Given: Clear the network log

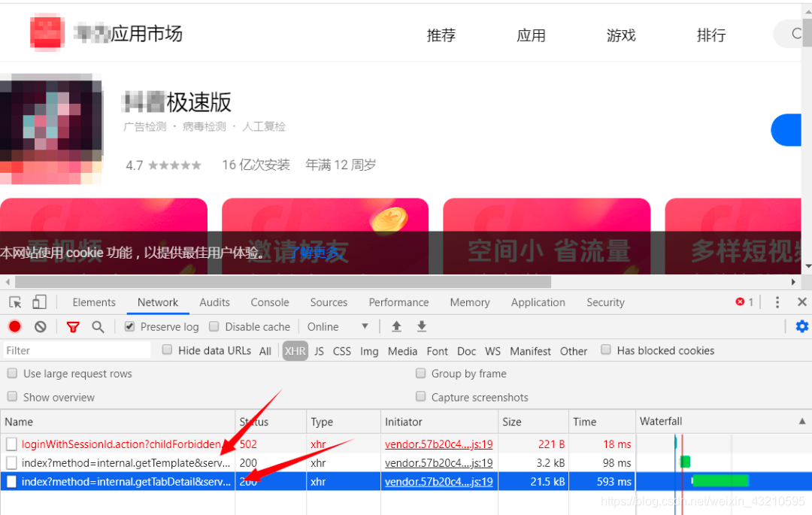Looking at the screenshot, I should click(x=41, y=326).
